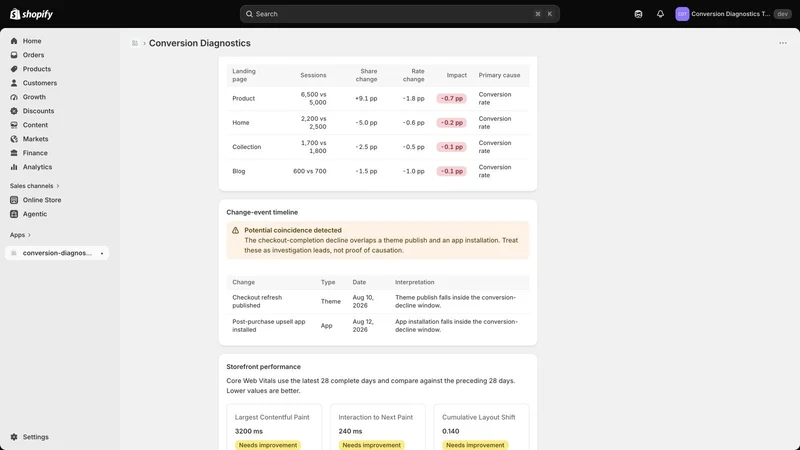Click the app breadcrumb icon before Conversion Diagnostics
800x450 pixels.
[x=135, y=43]
